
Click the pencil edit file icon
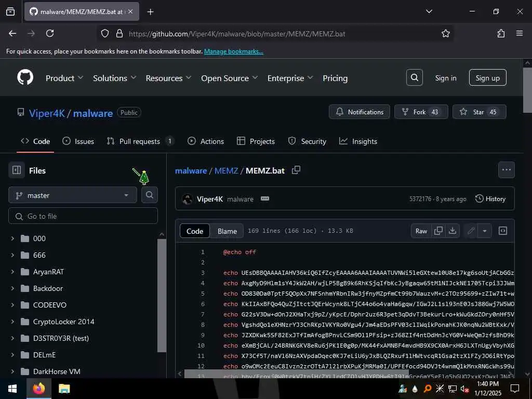[471, 231]
